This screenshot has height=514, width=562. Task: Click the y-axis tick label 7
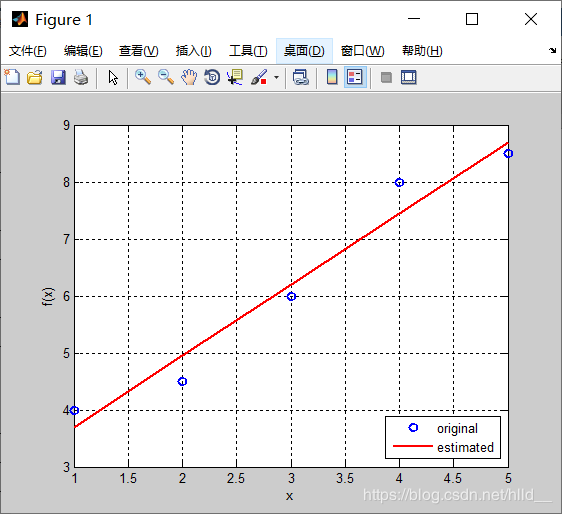tap(67, 239)
